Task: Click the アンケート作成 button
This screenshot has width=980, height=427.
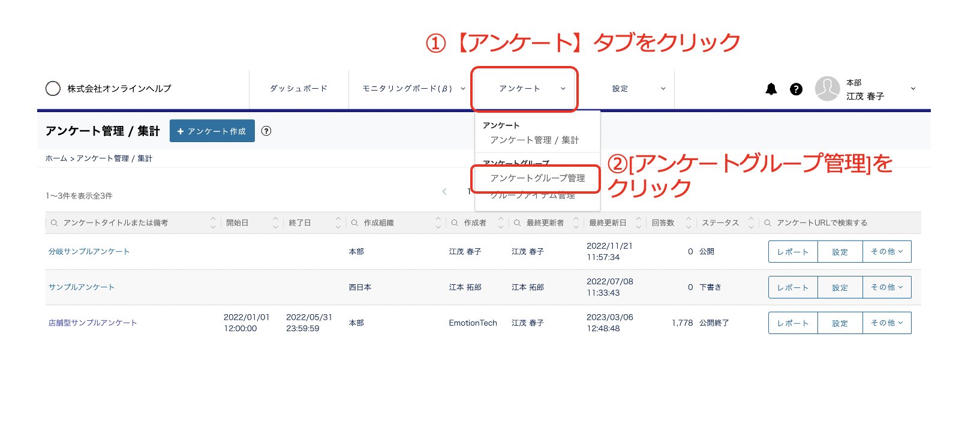Action: click(x=212, y=131)
